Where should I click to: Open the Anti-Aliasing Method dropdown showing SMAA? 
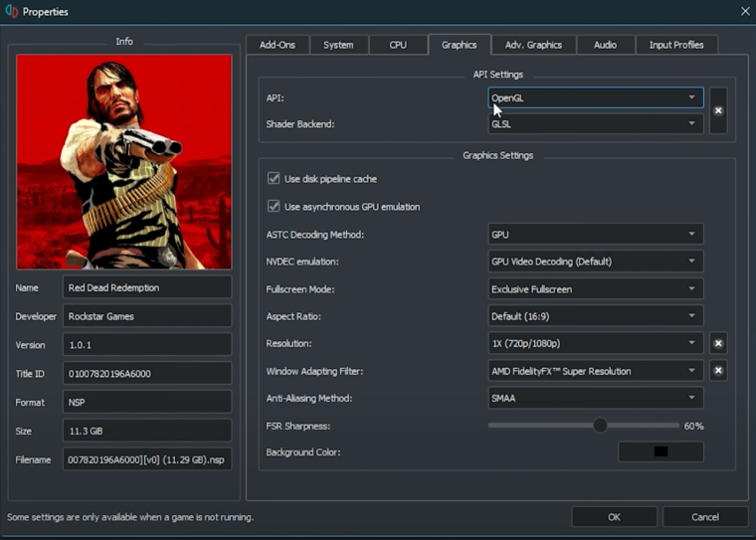point(596,398)
